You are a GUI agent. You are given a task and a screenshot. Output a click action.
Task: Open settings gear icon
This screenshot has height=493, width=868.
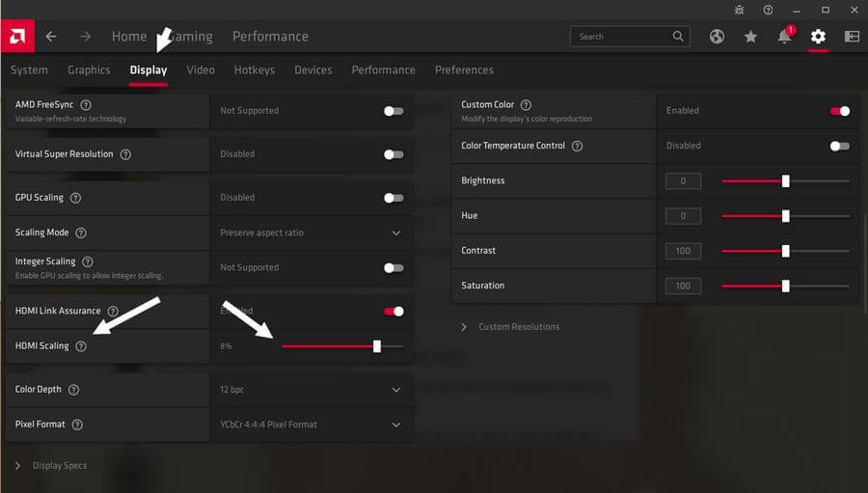[818, 37]
